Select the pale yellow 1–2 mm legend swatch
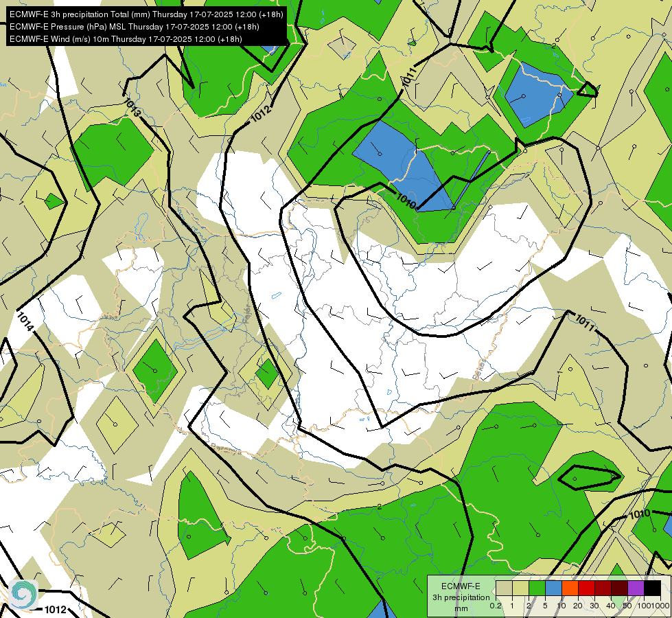This screenshot has height=618, width=672. (x=521, y=588)
